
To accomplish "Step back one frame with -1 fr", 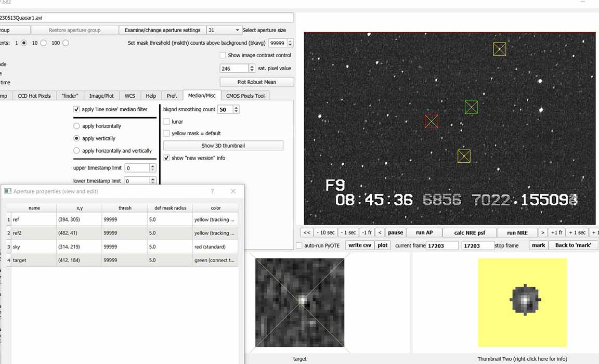I will point(367,232).
